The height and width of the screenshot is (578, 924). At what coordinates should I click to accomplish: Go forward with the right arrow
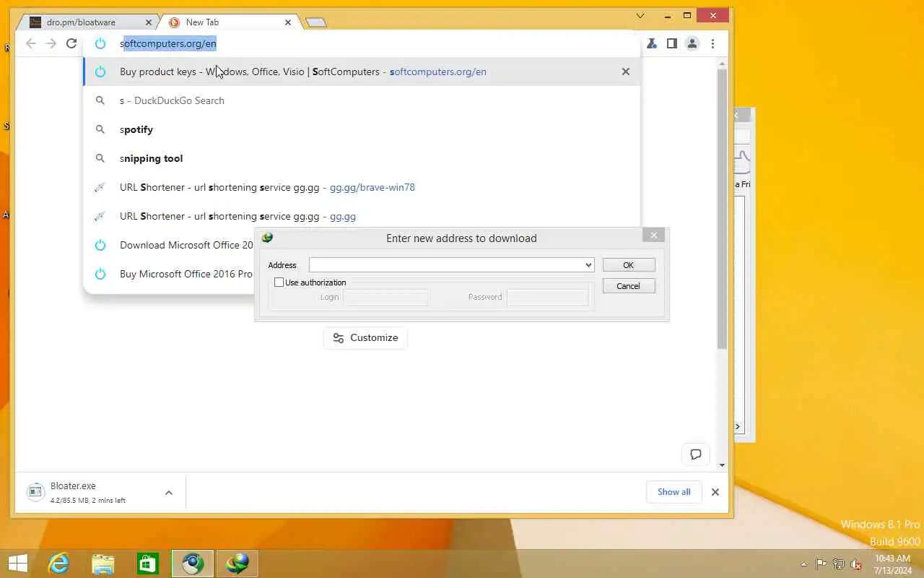(x=51, y=43)
